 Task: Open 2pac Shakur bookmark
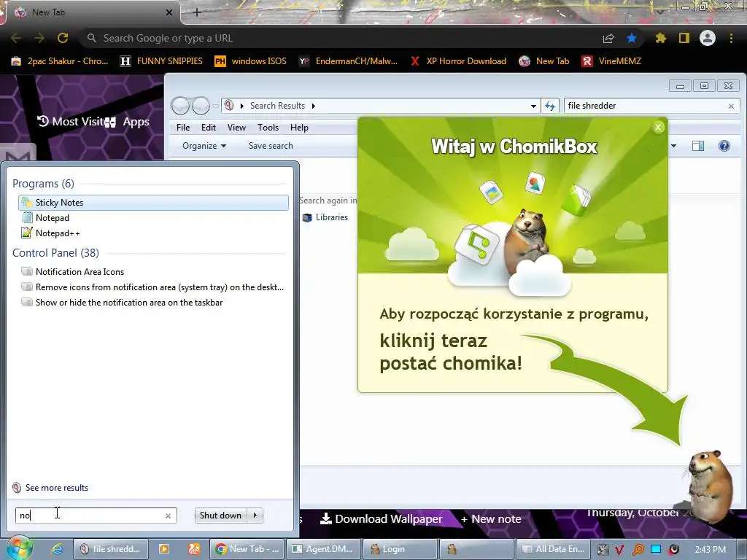pos(60,61)
